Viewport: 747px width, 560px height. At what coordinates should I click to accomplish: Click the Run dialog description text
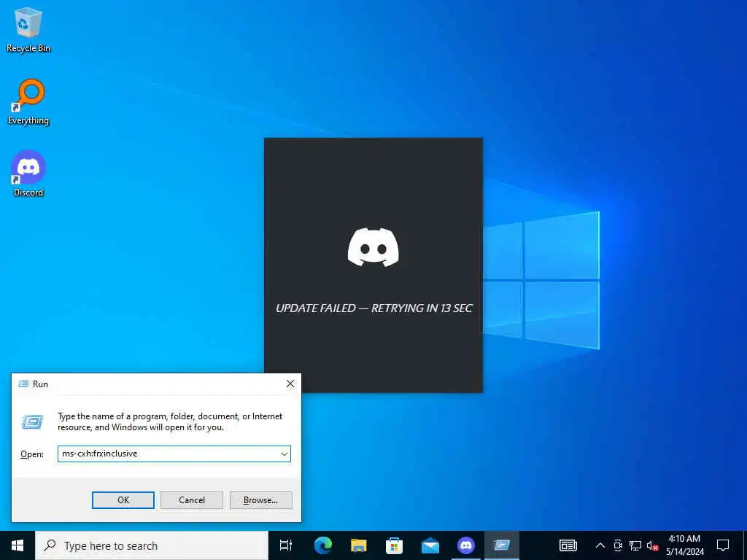point(170,422)
